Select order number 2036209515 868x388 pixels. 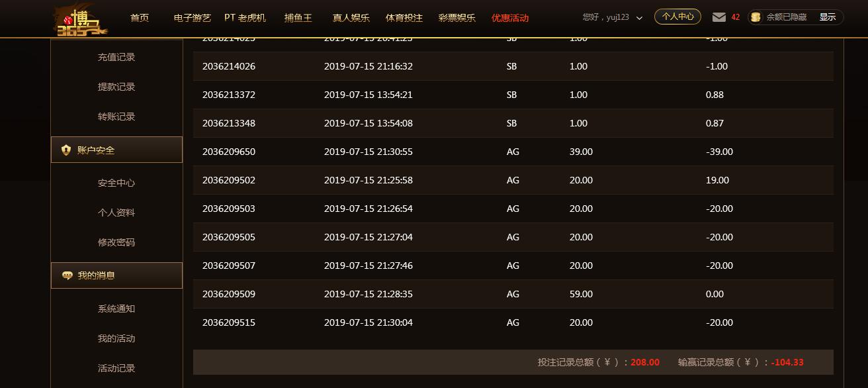coord(229,322)
